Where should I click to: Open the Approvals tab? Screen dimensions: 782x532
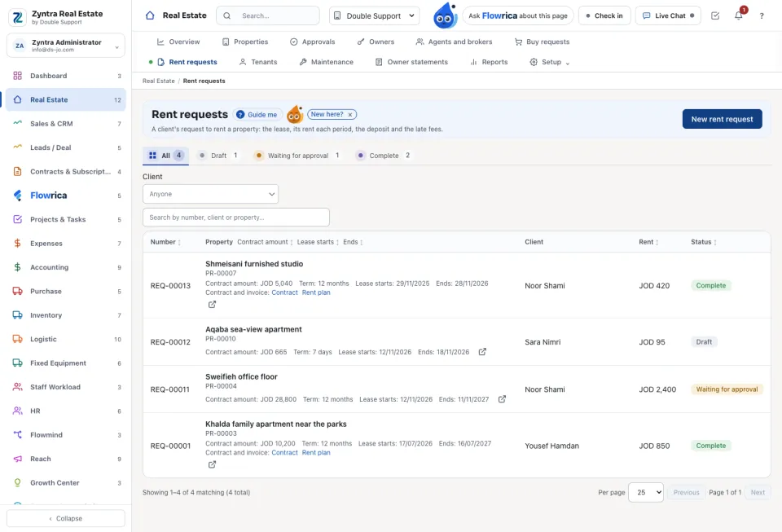313,42
